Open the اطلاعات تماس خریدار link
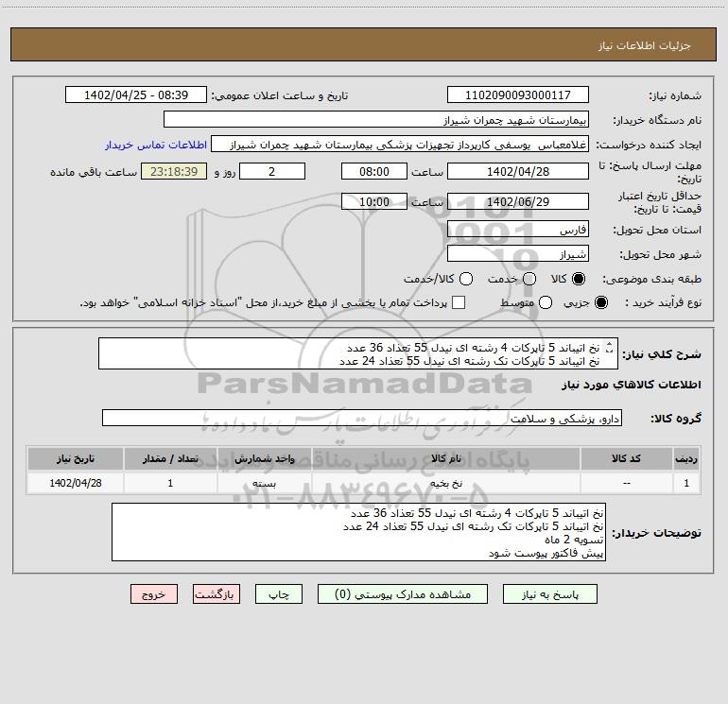 [x=156, y=145]
